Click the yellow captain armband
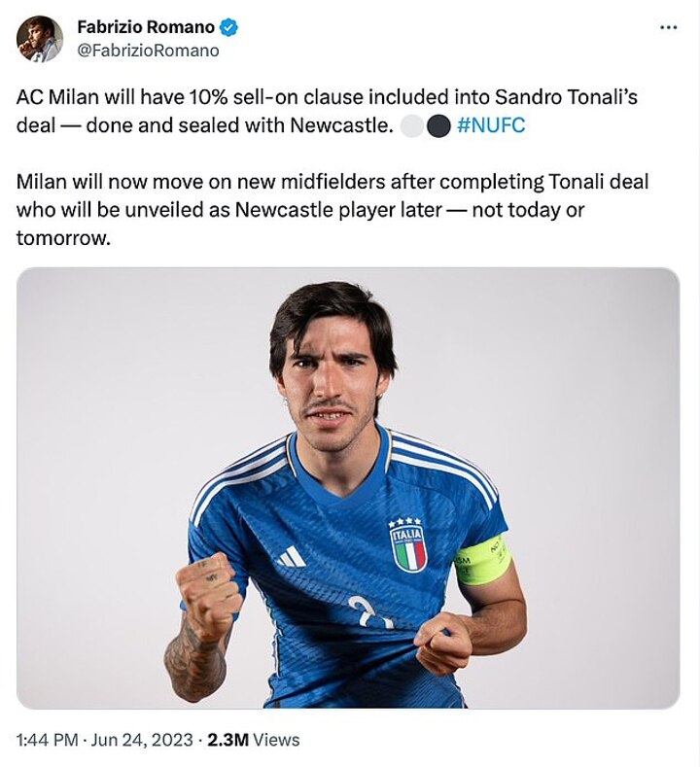Viewport: 700px width, 767px height. coord(483,560)
